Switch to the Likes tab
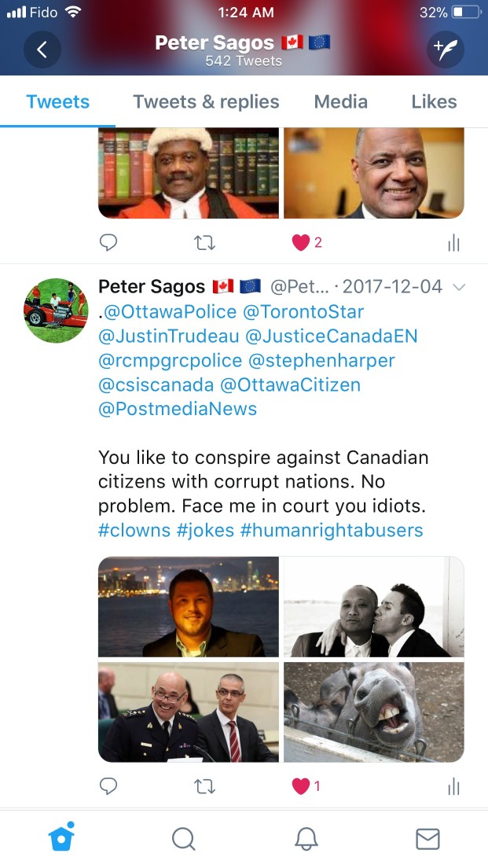Image resolution: width=488 pixels, height=868 pixels. click(x=435, y=102)
